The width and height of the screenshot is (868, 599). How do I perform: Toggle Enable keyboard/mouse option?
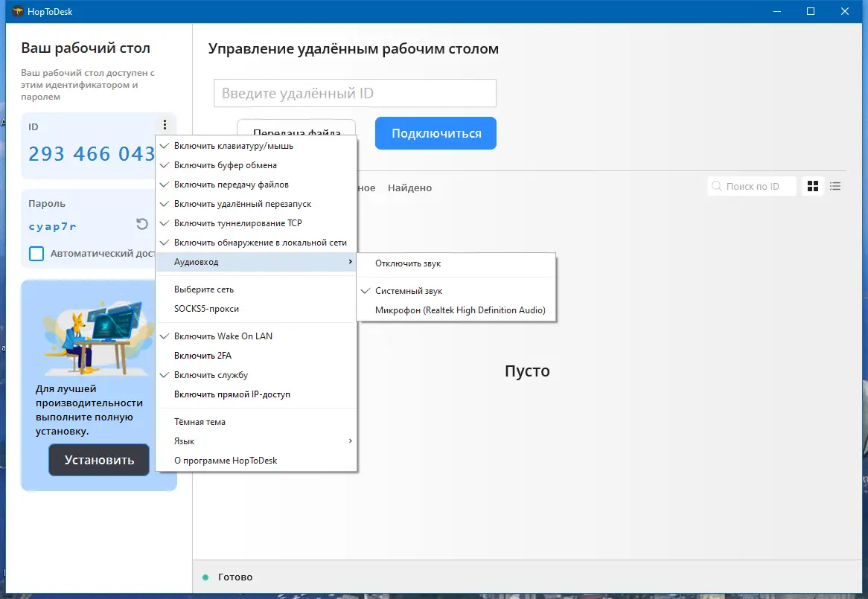[256, 146]
